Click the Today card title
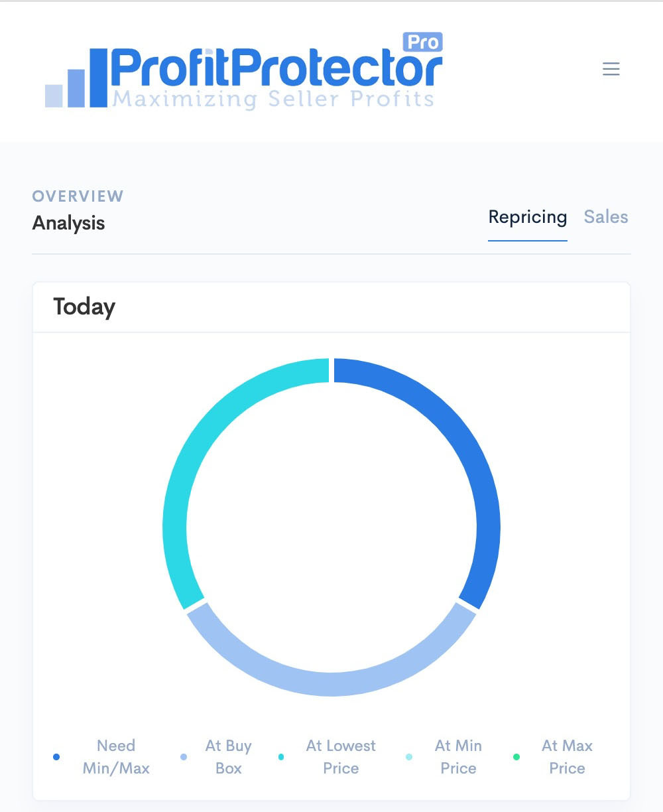The height and width of the screenshot is (812, 663). click(x=84, y=306)
